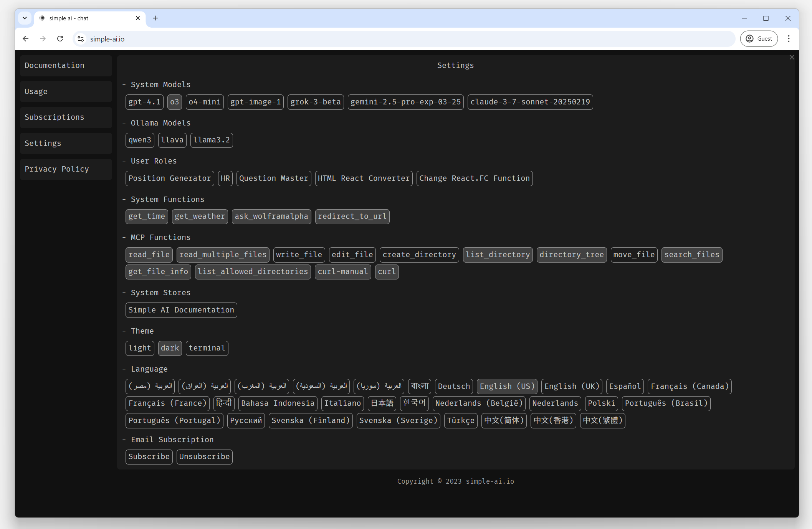Open the tab search dropdown chevron

pos(25,18)
